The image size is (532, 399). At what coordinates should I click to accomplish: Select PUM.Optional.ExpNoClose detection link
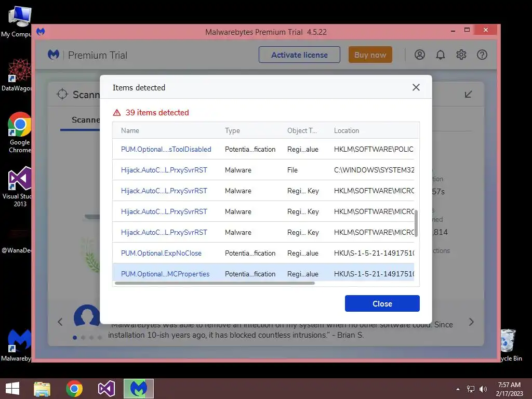point(161,253)
